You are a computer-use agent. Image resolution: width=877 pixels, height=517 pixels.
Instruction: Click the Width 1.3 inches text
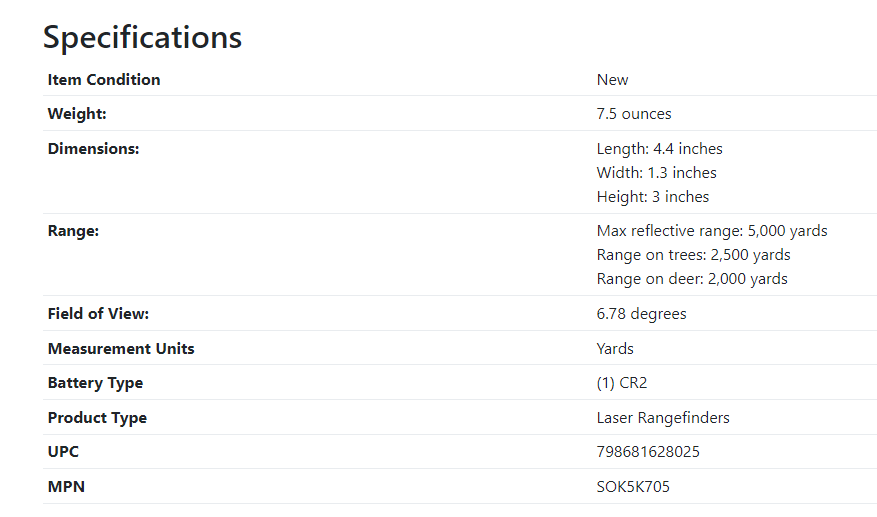coord(657,172)
